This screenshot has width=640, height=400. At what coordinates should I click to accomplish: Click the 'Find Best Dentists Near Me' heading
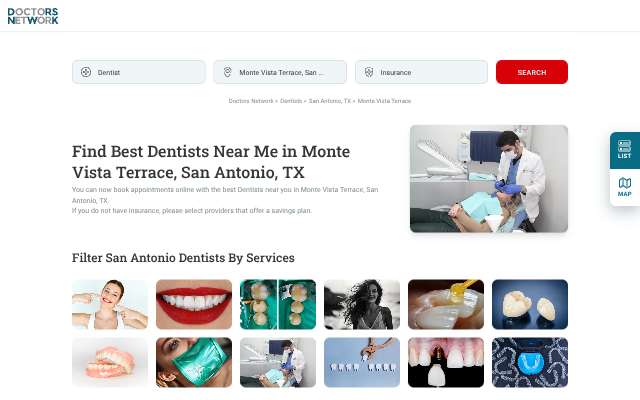point(211,162)
